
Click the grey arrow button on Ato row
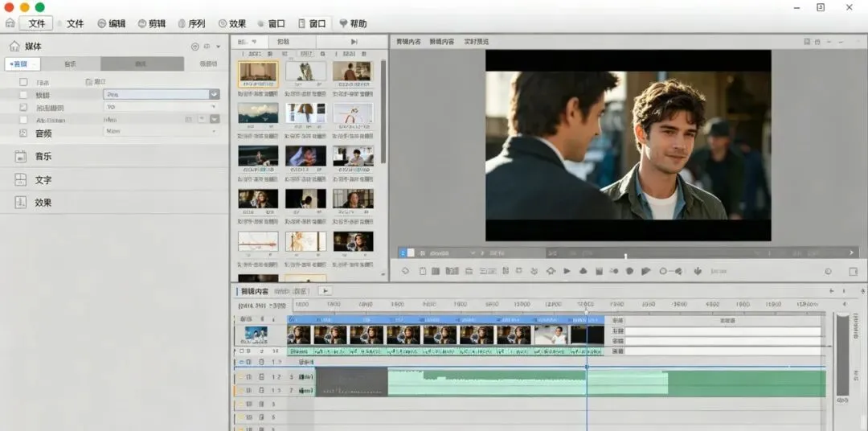(x=215, y=119)
